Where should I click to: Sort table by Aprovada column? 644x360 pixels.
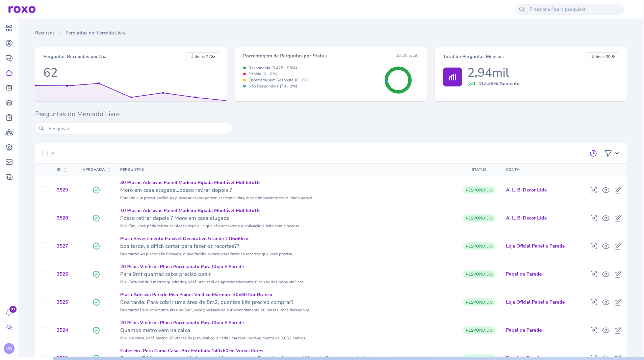(96, 170)
